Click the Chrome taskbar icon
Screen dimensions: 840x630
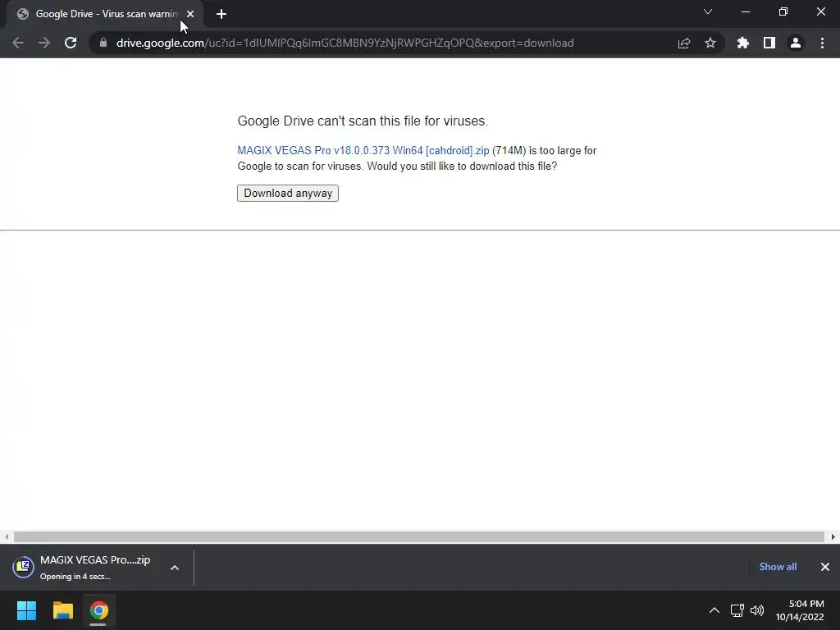click(98, 610)
